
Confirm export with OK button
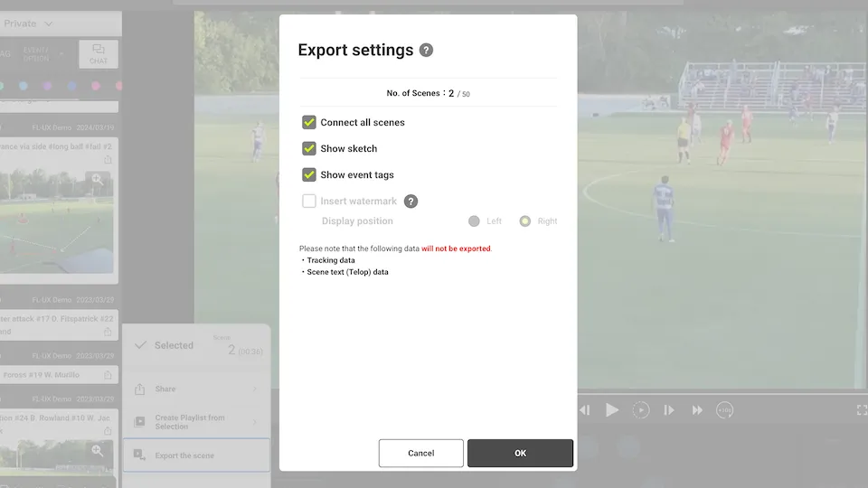click(x=521, y=453)
